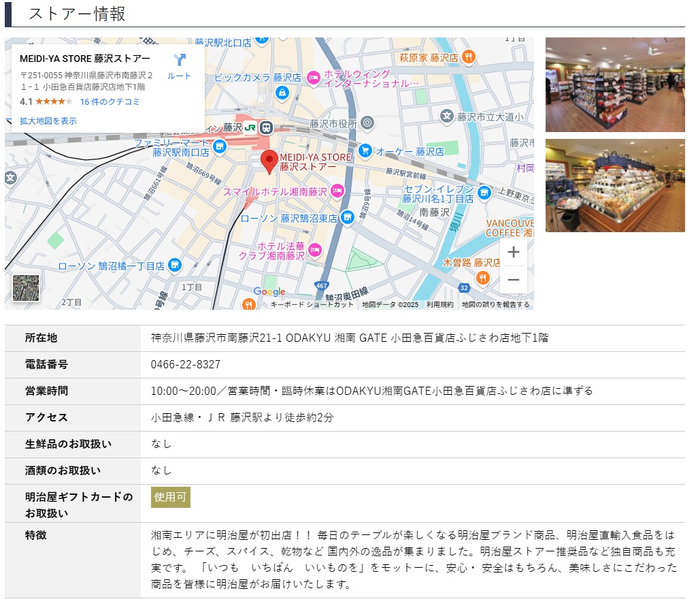This screenshot has height=612, width=700.
Task: Click the 使用可 gift card badge
Action: pos(171,497)
